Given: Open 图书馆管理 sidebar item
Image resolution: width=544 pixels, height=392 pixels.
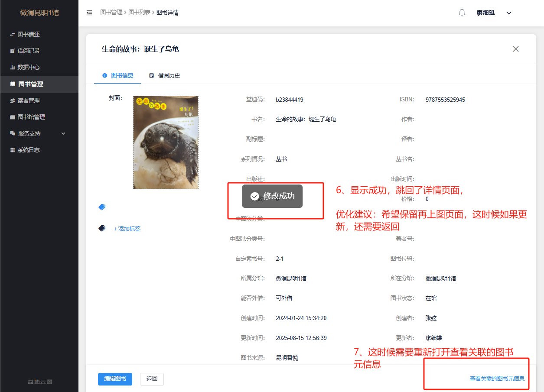Looking at the screenshot, I should (x=31, y=117).
